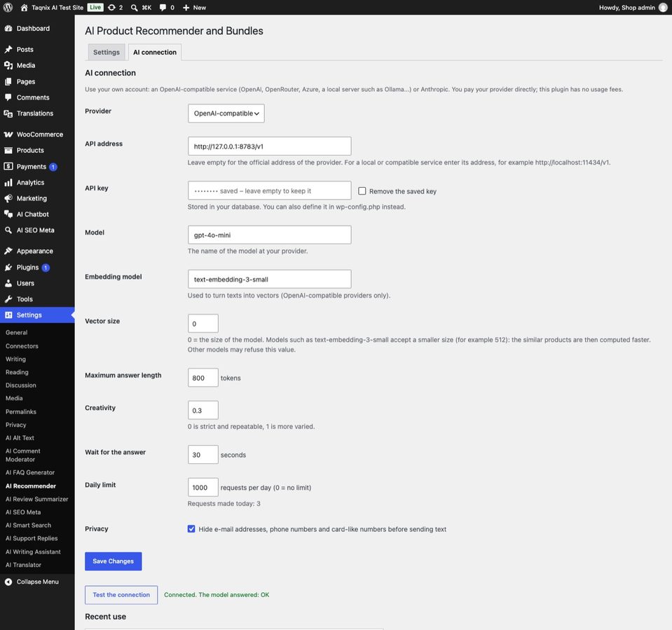Open the General settings submenu

pos(16,332)
